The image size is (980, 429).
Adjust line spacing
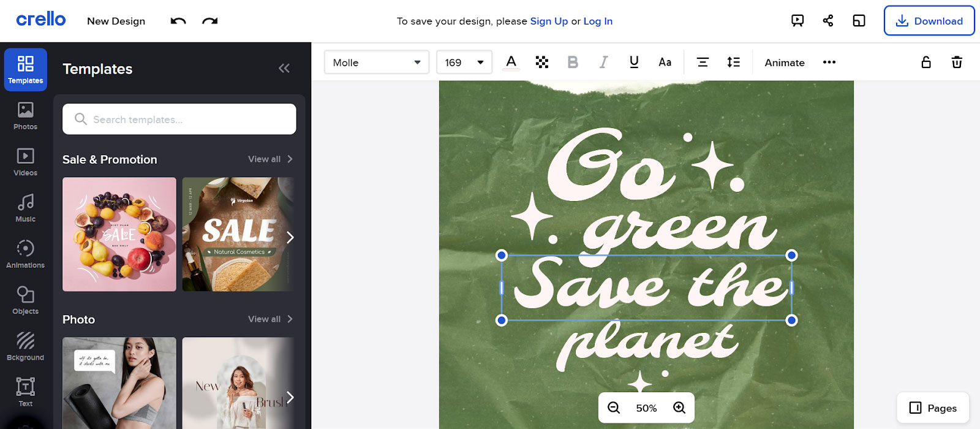pos(733,62)
